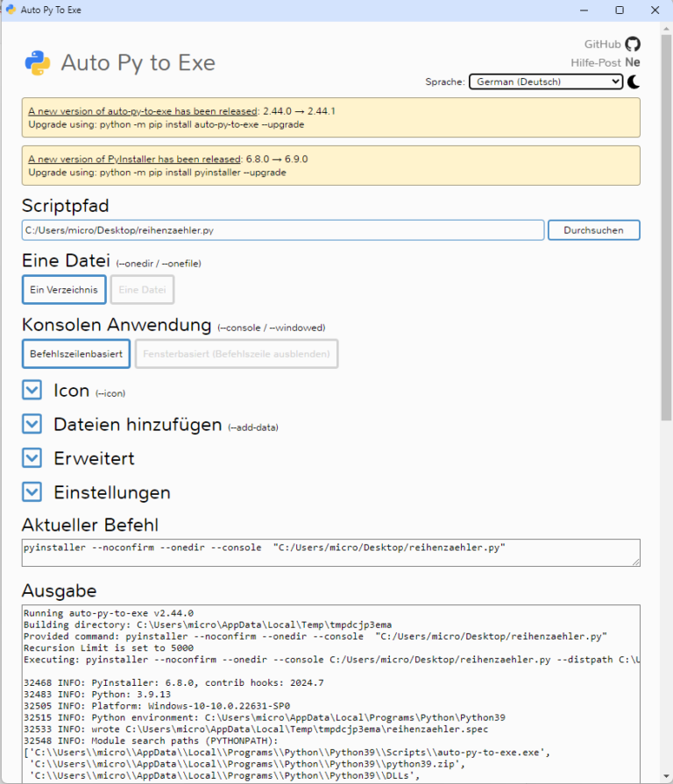Open the new PyInstaller version link

[x=134, y=159]
